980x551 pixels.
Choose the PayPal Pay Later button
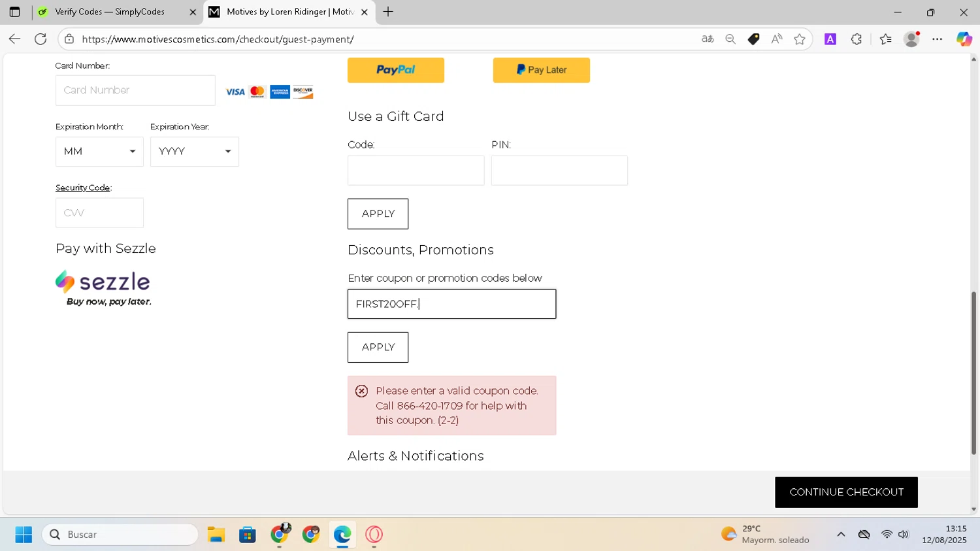[x=542, y=70]
